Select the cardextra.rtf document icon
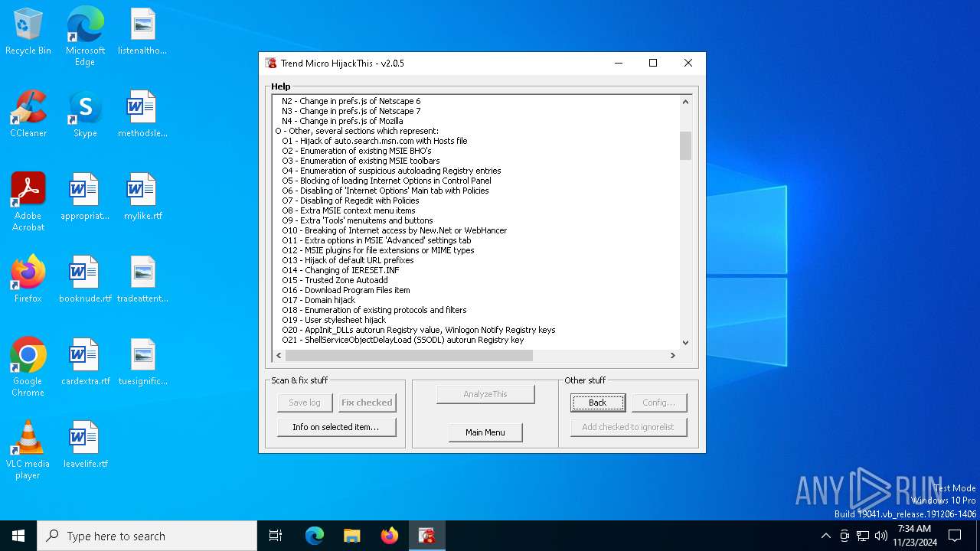The width and height of the screenshot is (980, 551). point(85,363)
